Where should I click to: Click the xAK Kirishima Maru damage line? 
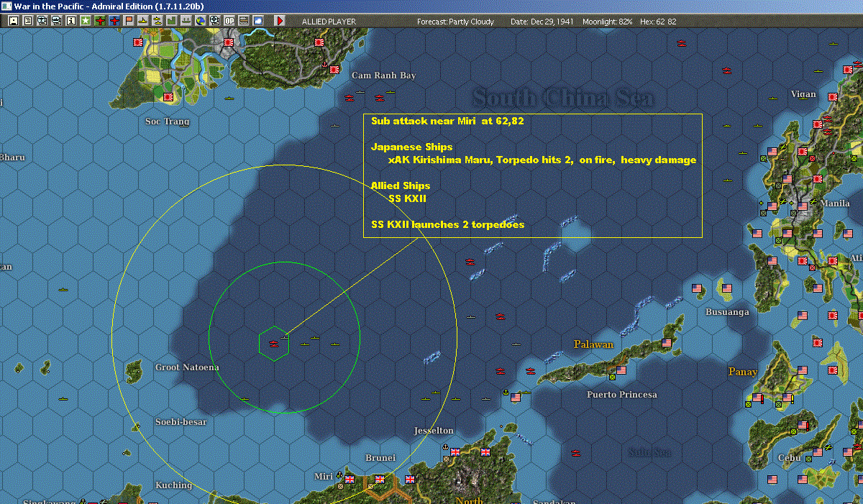pyautogui.click(x=542, y=160)
